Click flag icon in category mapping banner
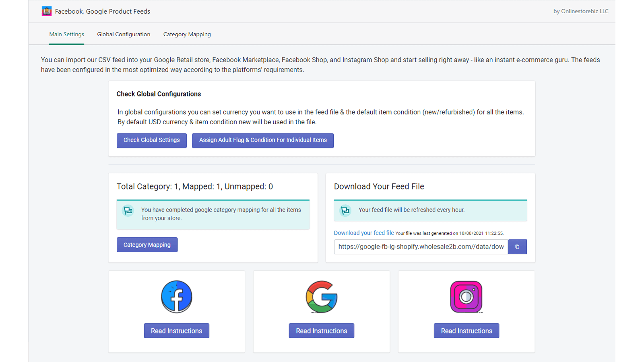644x362 pixels. (x=128, y=210)
